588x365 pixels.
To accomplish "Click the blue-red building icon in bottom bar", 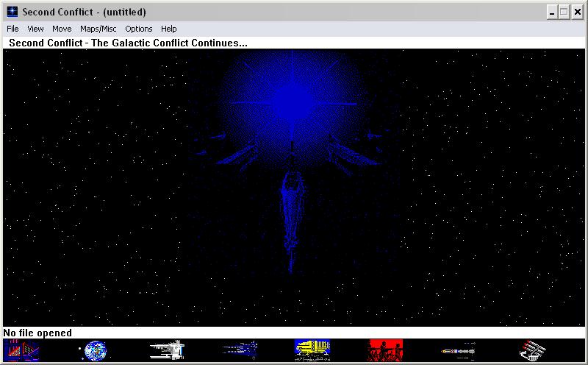I will [21, 350].
